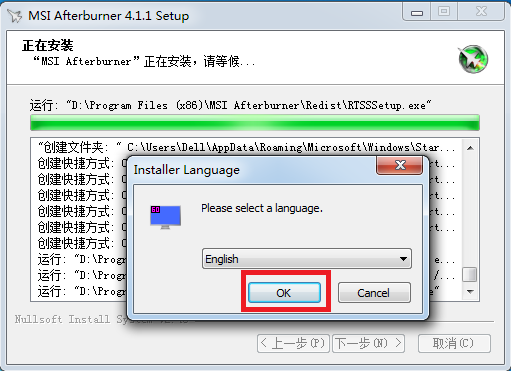Click the log list scroll up arrow
The image size is (511, 371).
tap(470, 148)
